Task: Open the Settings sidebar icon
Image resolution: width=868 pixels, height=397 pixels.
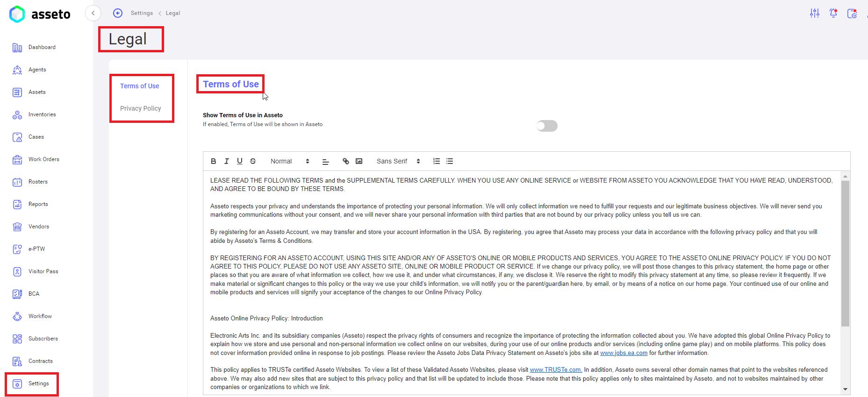Action: 17,384
